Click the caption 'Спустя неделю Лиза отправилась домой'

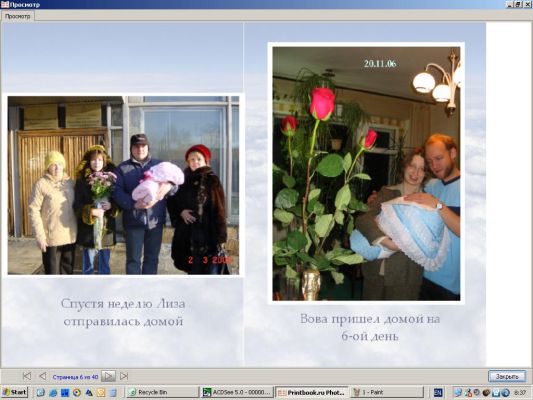[123, 312]
